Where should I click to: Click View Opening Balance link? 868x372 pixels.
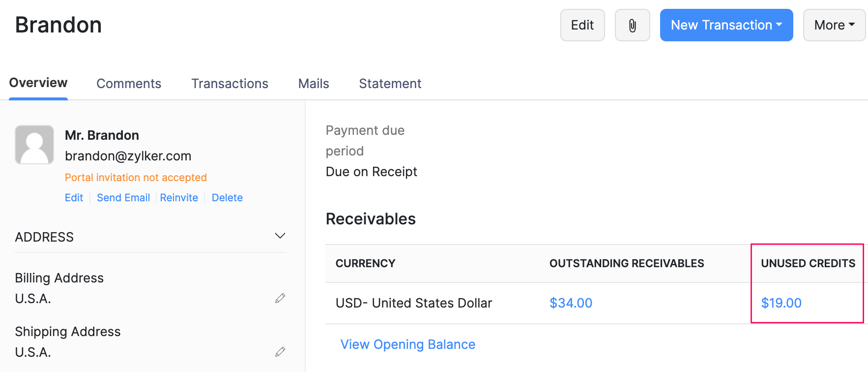(408, 344)
